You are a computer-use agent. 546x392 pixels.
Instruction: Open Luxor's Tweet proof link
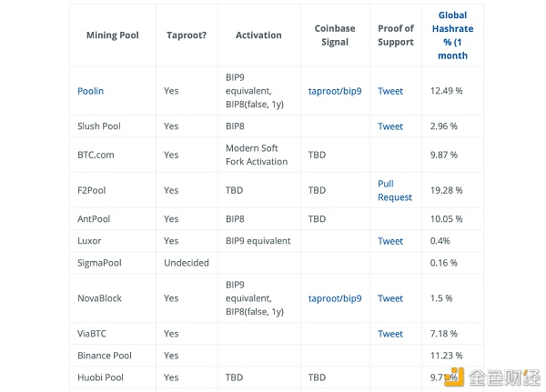coord(390,241)
